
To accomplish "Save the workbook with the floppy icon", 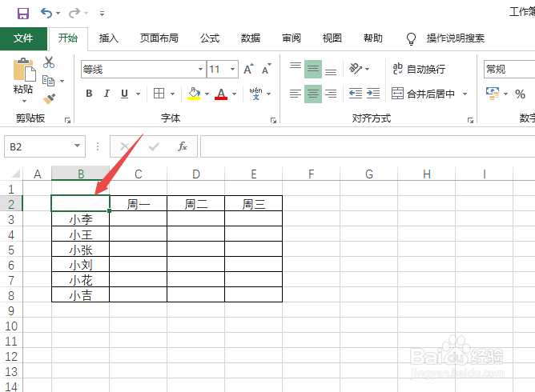I will click(23, 14).
